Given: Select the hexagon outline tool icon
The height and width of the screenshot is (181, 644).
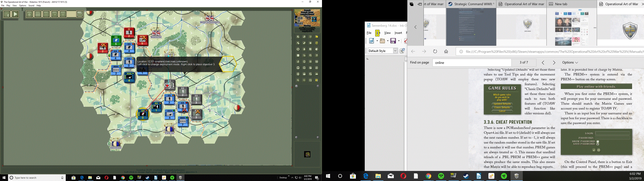Looking at the screenshot, I should (x=298, y=49).
